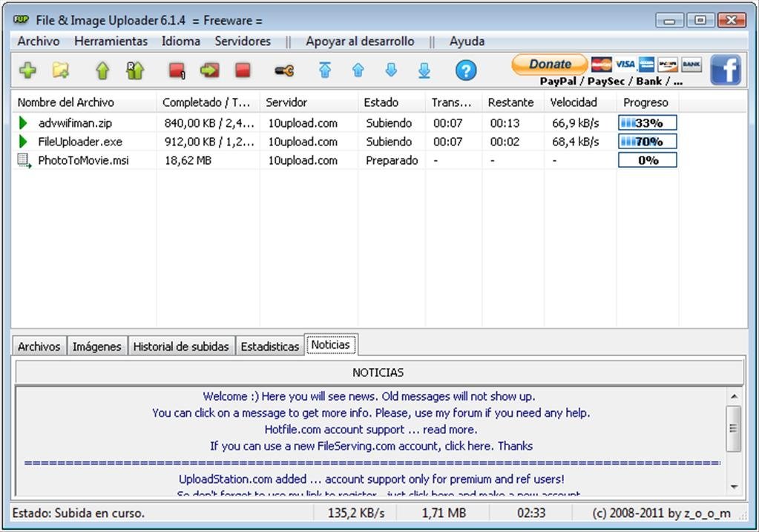759x532 pixels.
Task: Switch to the Estadisticas tab
Action: tap(269, 347)
